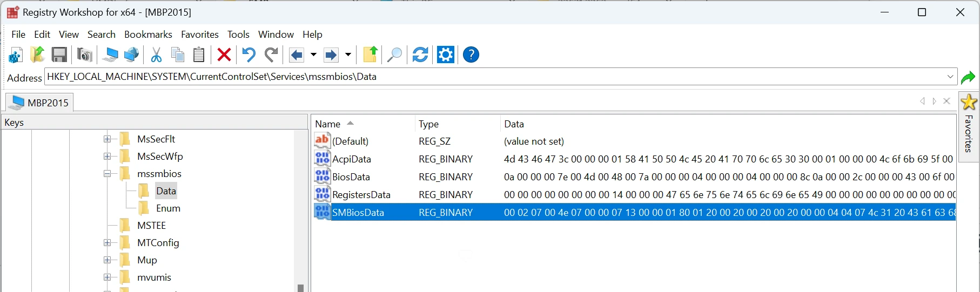
Task: Open the Tools menu
Action: tap(238, 34)
